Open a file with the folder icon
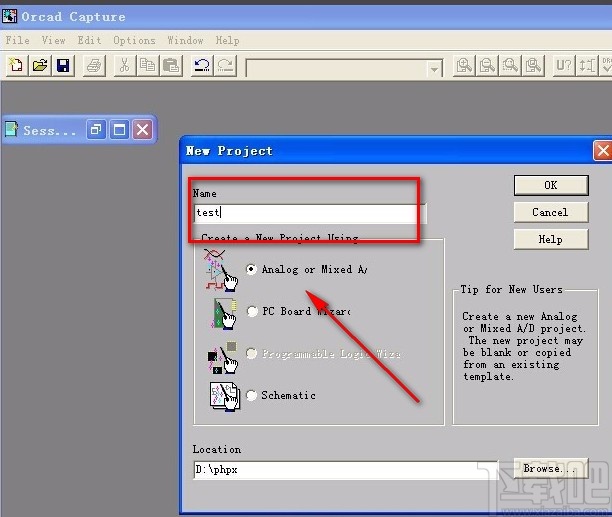The width and height of the screenshot is (612, 517). pos(40,65)
